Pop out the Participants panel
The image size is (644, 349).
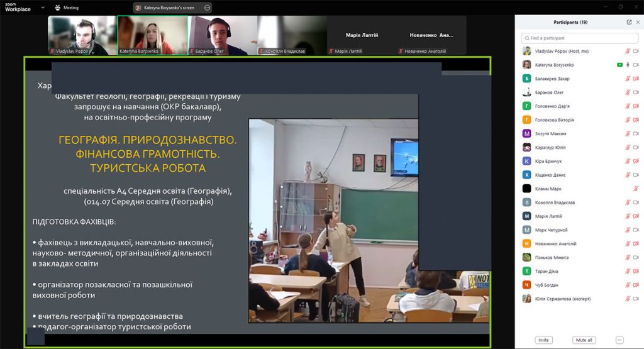pyautogui.click(x=629, y=22)
